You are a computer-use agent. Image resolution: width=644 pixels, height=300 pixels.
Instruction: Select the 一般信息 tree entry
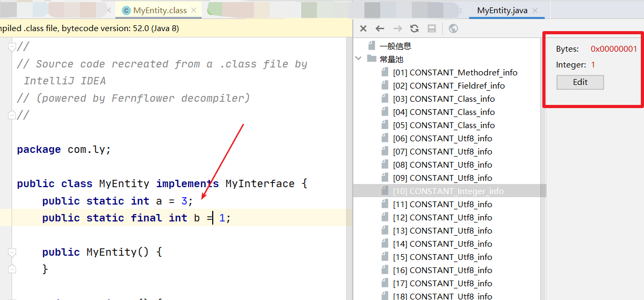[395, 46]
